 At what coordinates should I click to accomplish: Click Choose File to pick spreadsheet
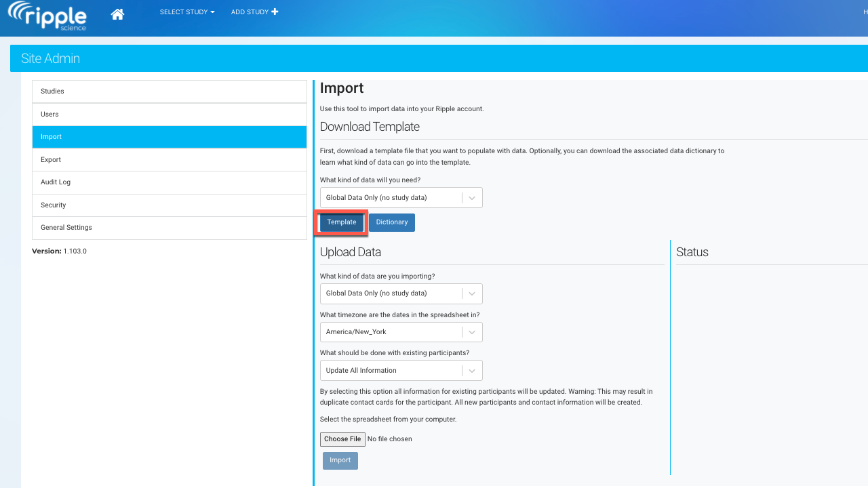(342, 439)
